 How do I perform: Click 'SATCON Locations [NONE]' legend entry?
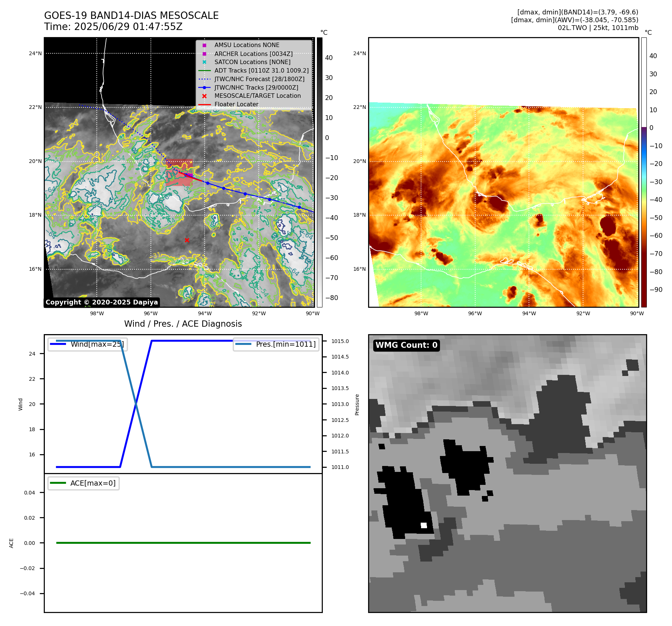[x=252, y=62]
